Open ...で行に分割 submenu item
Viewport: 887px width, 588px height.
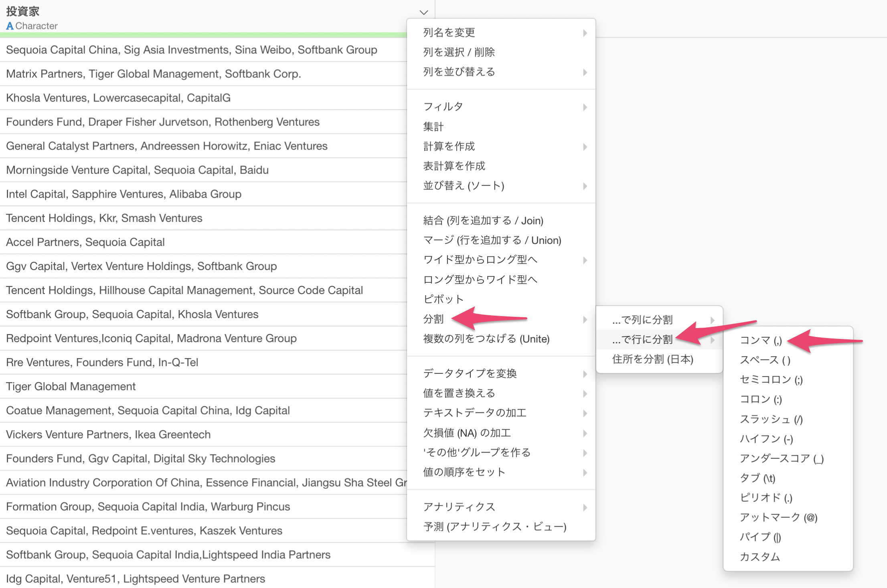tap(659, 340)
